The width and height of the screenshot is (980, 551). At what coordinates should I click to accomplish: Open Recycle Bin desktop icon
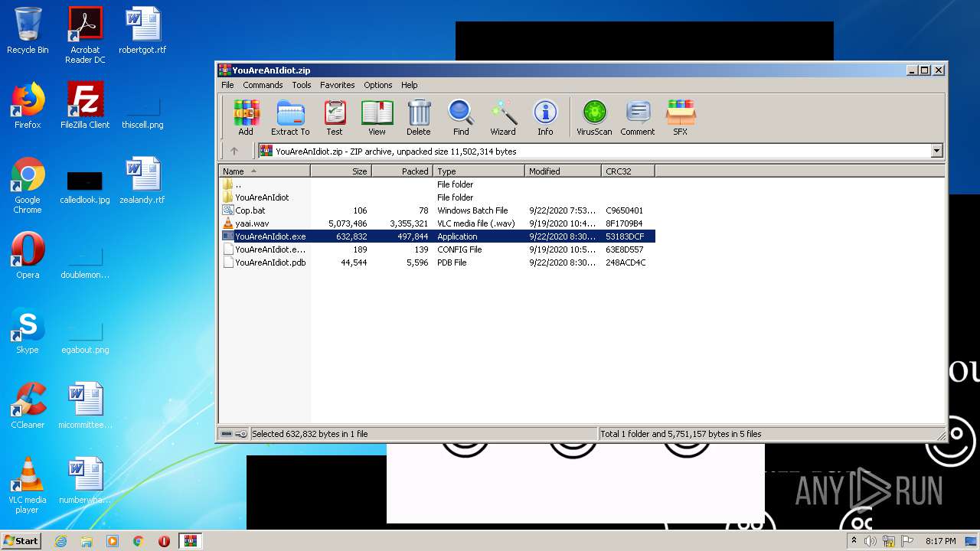28,31
